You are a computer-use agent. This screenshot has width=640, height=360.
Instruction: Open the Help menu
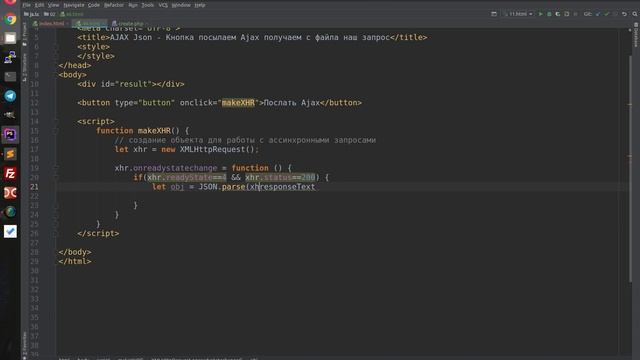[200, 5]
